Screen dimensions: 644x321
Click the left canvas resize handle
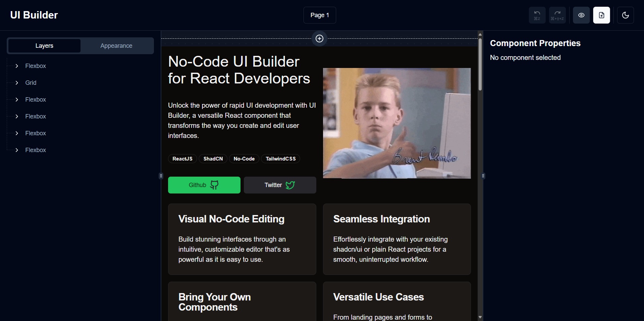click(161, 176)
